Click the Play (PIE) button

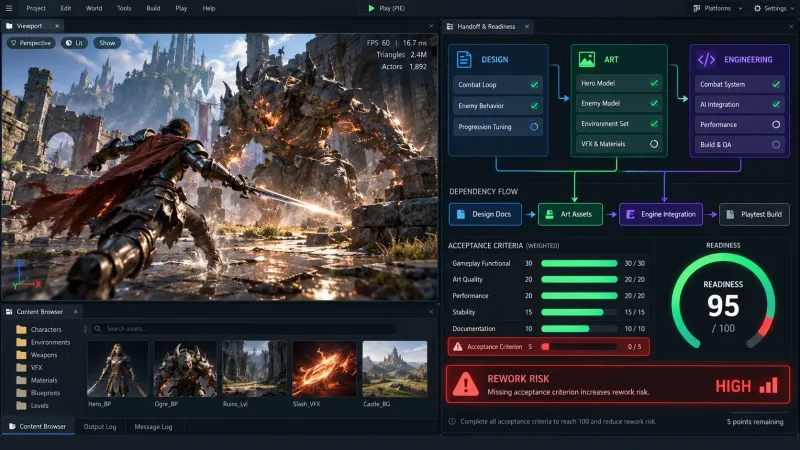(386, 8)
